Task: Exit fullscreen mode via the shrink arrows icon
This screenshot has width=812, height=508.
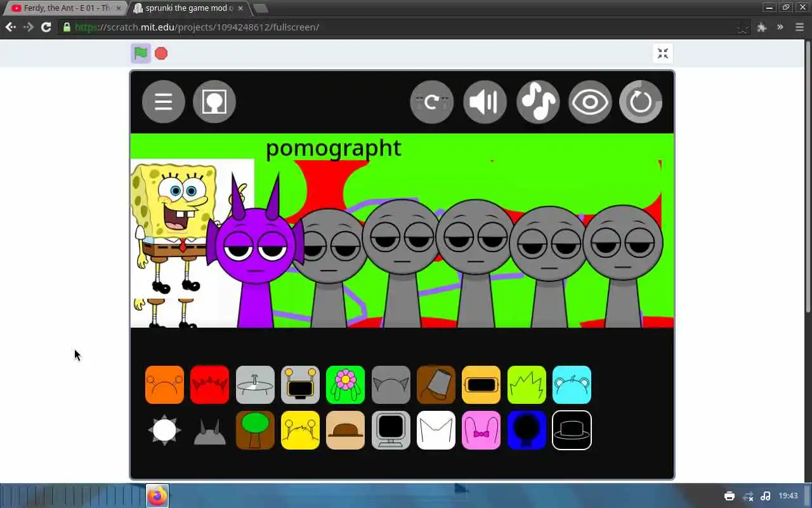Action: 663,53
